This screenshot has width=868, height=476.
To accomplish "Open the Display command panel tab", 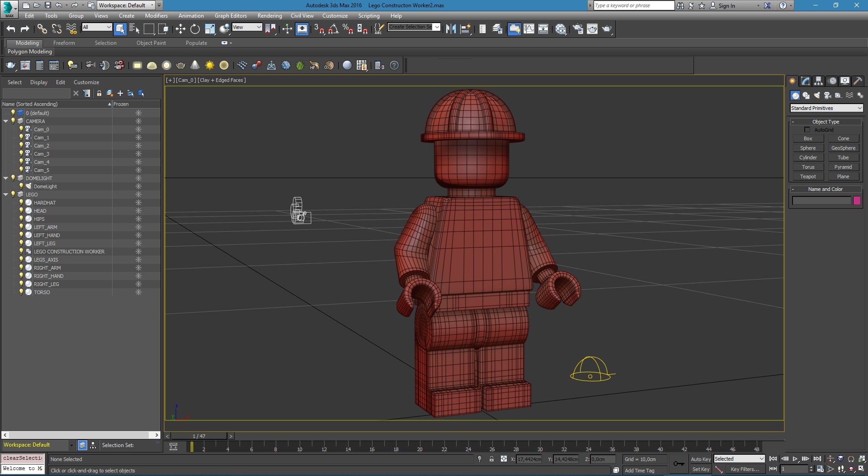I will pos(845,81).
